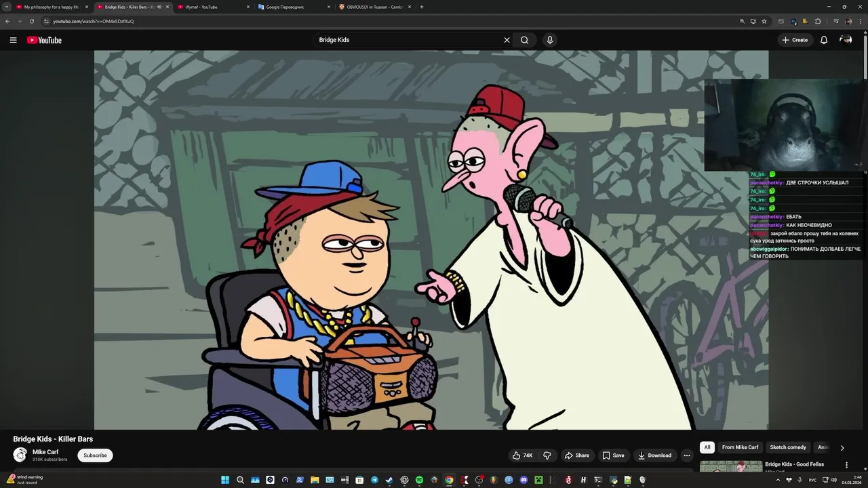Screen dimensions: 868x488
Task: Click the YouTube search input field
Action: click(x=407, y=40)
